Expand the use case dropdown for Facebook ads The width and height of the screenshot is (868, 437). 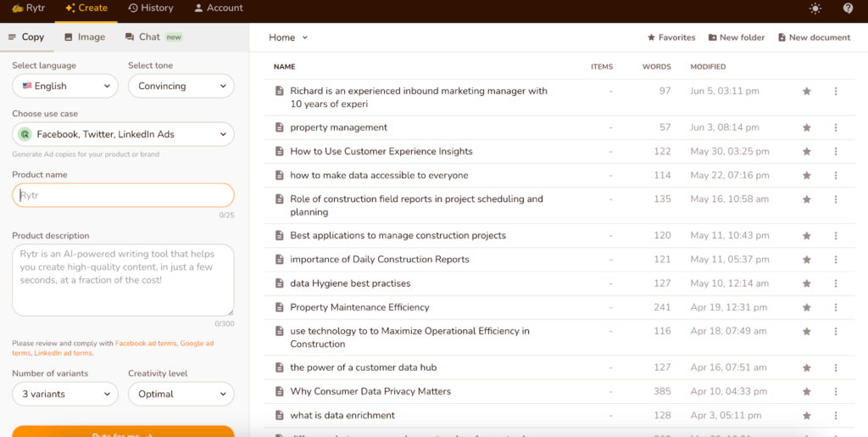(x=123, y=134)
